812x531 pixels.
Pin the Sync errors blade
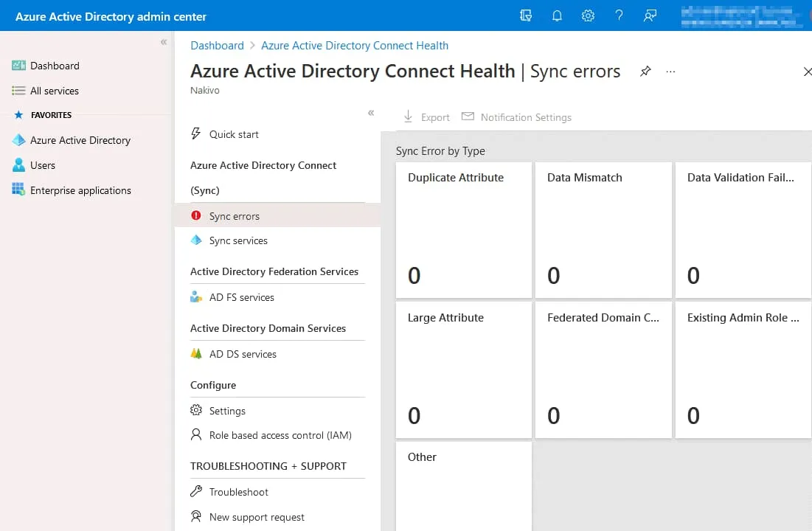click(x=645, y=72)
